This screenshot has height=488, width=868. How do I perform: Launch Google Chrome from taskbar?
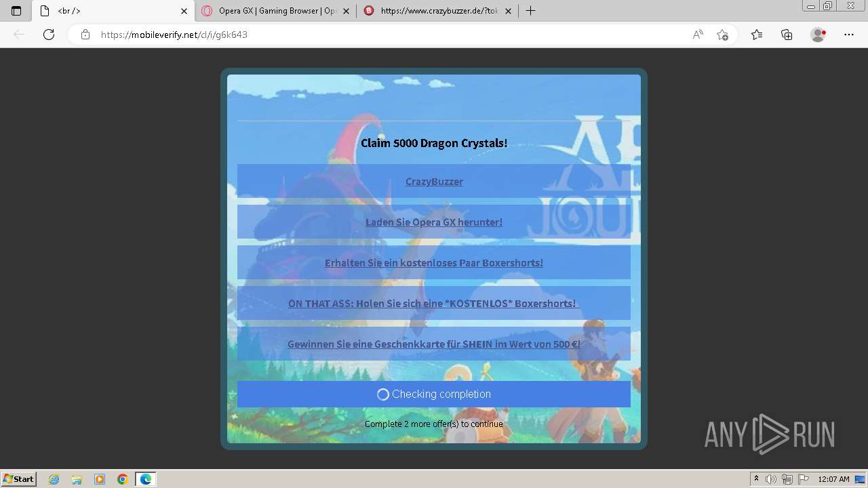[123, 479]
